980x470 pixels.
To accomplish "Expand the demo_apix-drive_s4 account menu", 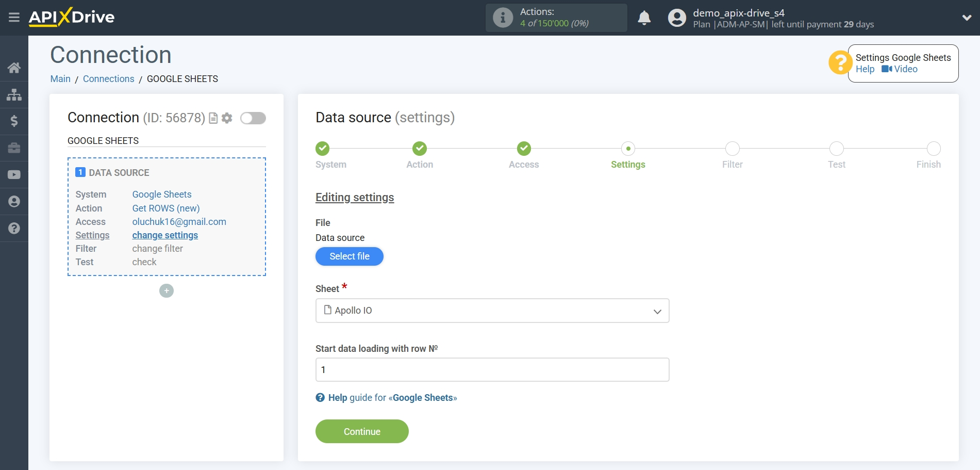I will [966, 17].
